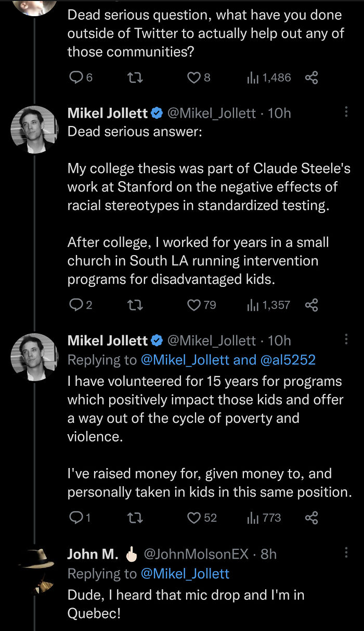Like the tweet with 8 likes

193,78
